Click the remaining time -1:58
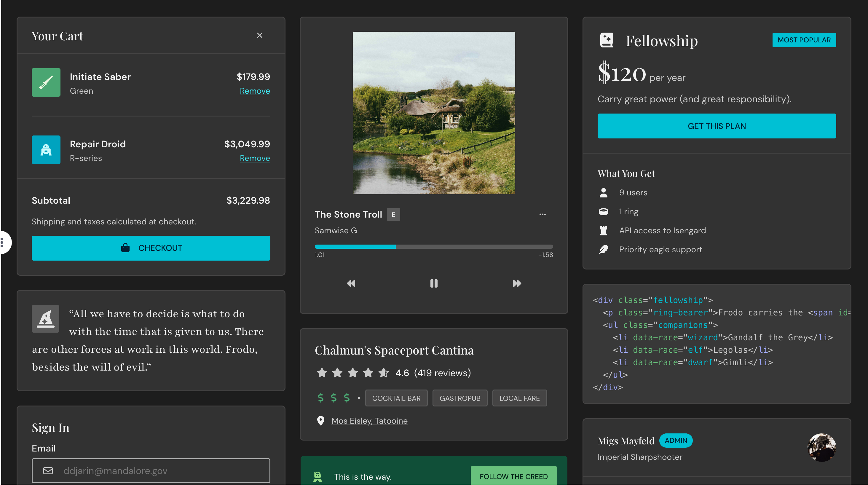The width and height of the screenshot is (868, 485). (x=545, y=255)
